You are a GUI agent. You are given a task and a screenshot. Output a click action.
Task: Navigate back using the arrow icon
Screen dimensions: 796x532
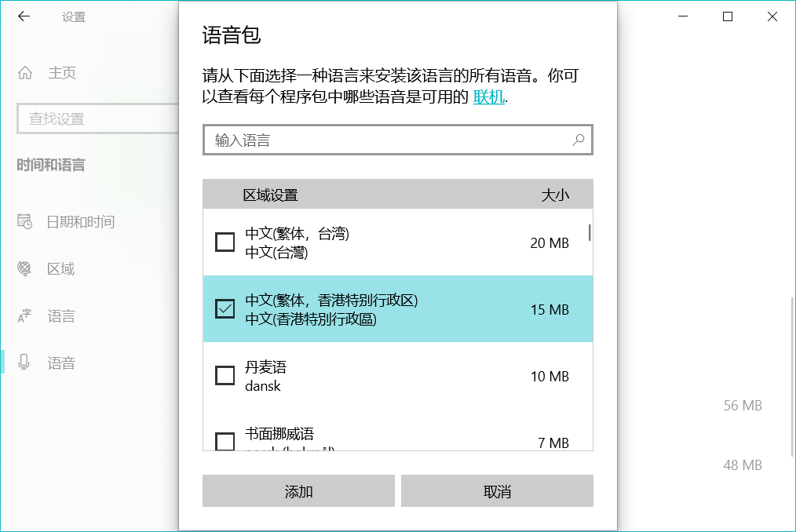24,16
